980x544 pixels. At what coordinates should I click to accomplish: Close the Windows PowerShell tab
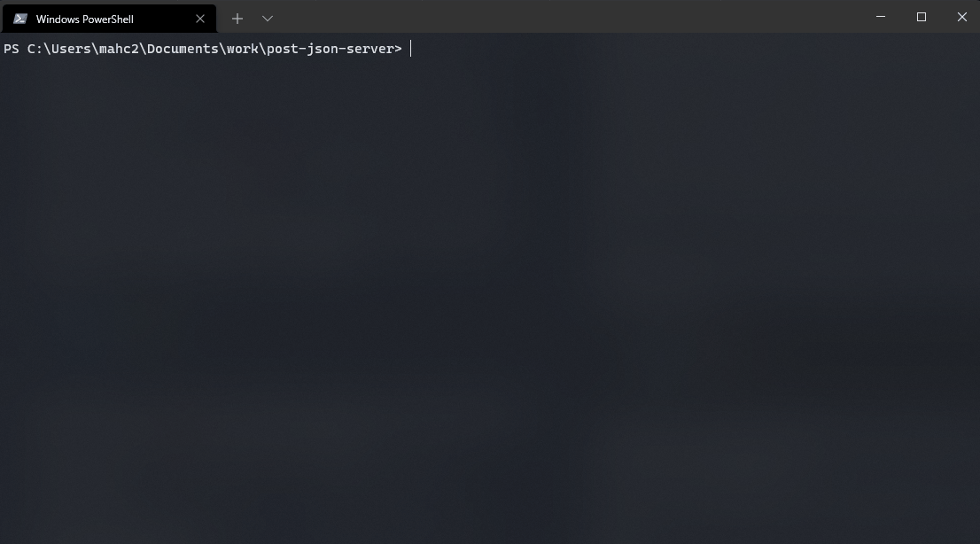200,19
